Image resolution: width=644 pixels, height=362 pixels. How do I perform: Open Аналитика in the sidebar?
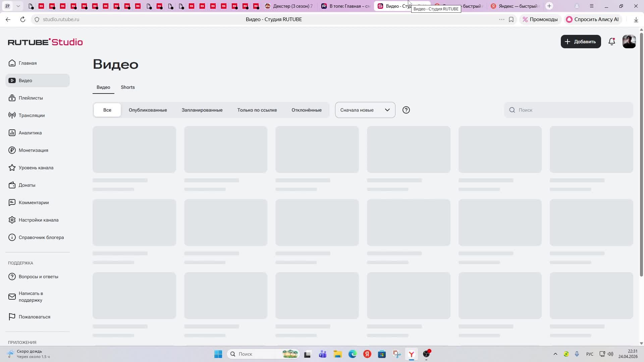pyautogui.click(x=30, y=133)
